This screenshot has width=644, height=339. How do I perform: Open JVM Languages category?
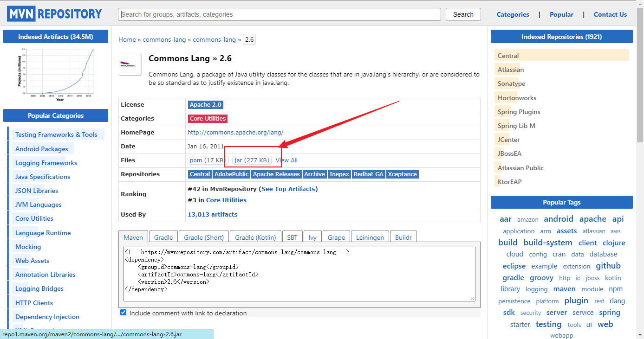point(39,205)
